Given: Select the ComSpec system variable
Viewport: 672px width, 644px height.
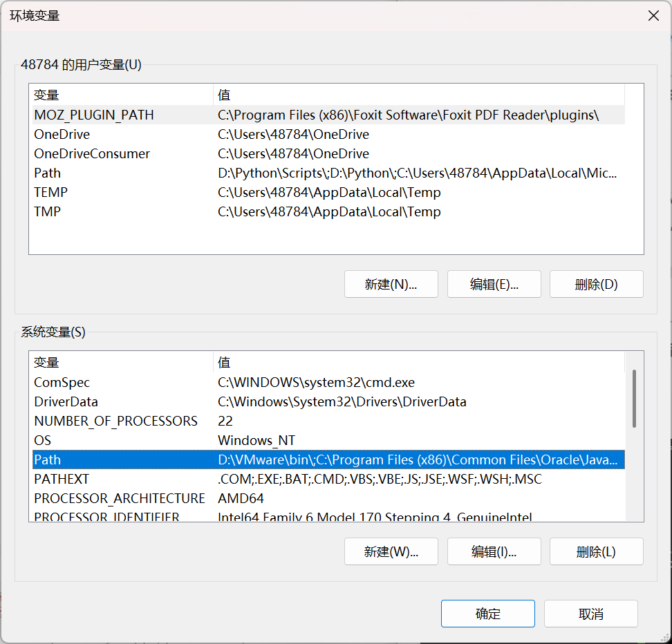Looking at the screenshot, I should [x=328, y=382].
